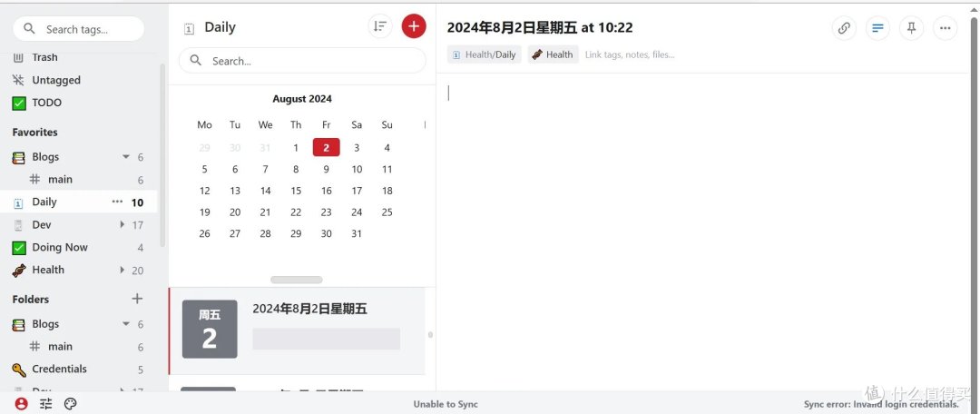Viewport: 980px width, 414px height.
Task: Open account menu in the status bar
Action: (x=21, y=404)
